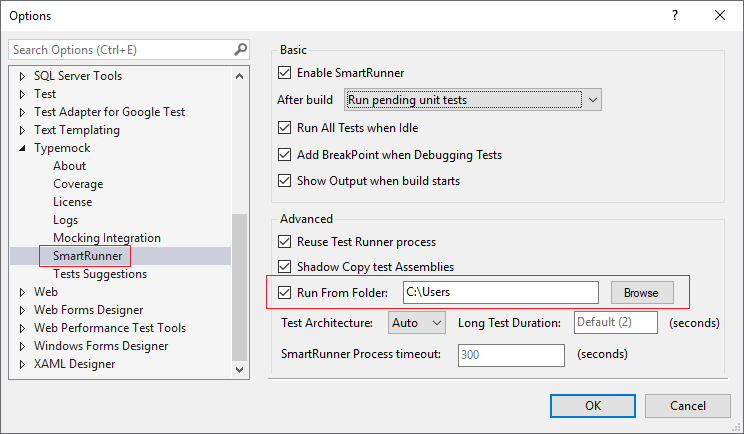The image size is (744, 434).
Task: Click Cancel to discard changes
Action: (x=687, y=405)
